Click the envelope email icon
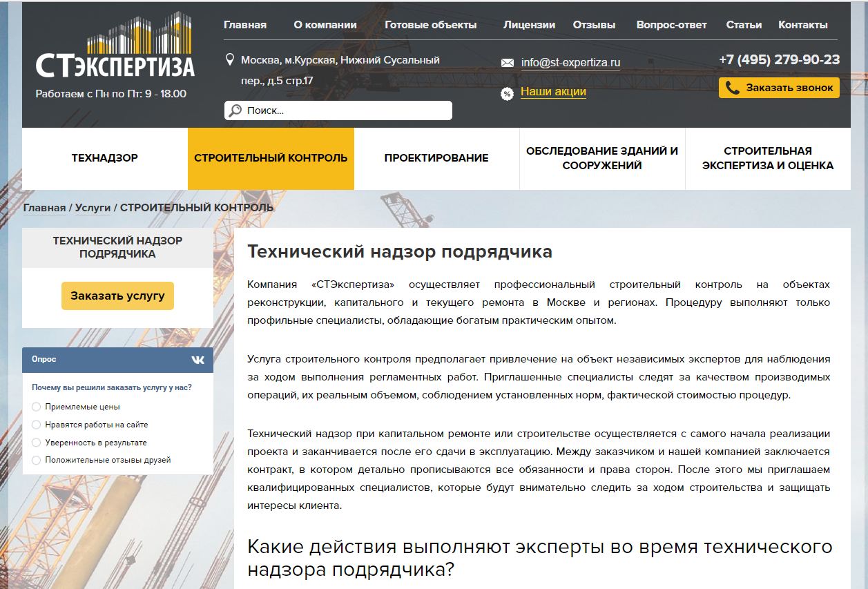 click(508, 63)
